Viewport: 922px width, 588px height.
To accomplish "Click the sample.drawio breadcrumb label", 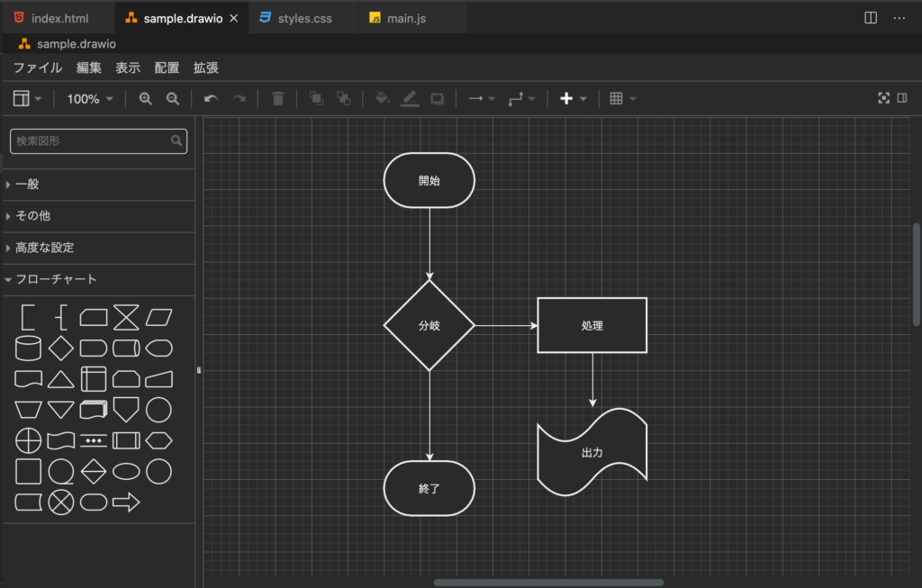I will (x=76, y=44).
